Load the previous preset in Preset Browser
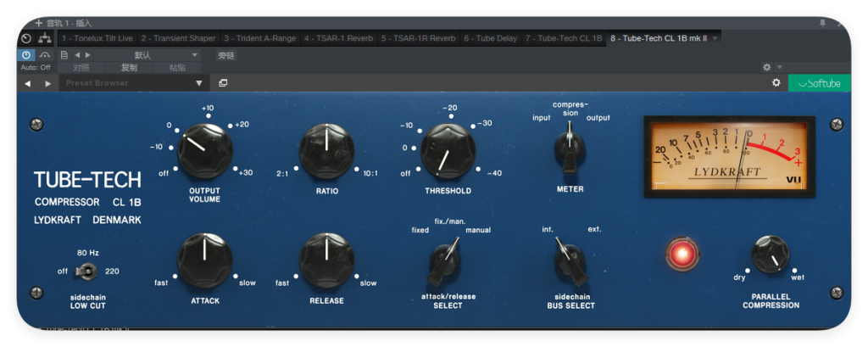Image resolution: width=868 pixels, height=347 pixels. (x=27, y=83)
